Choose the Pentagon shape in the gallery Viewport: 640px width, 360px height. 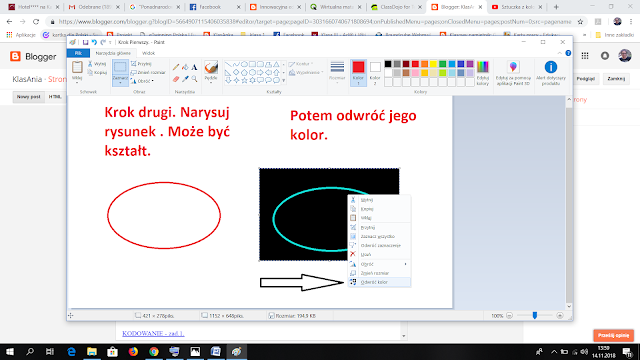[x=244, y=72]
